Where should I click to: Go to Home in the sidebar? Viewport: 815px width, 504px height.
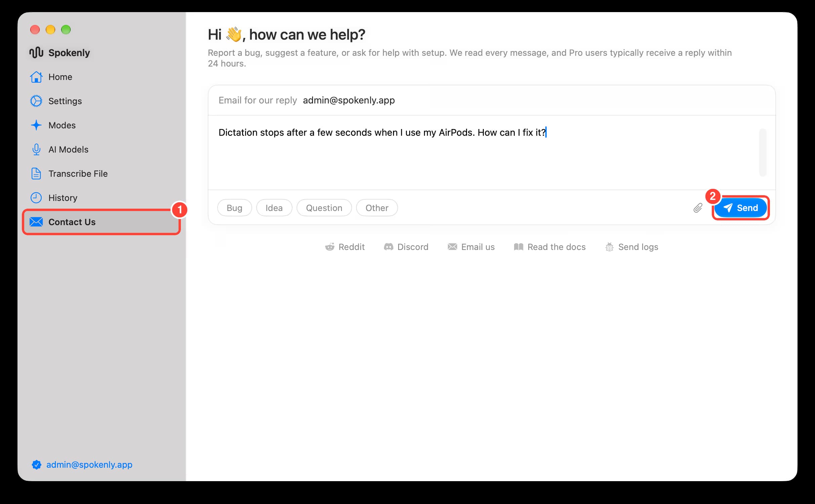pyautogui.click(x=60, y=77)
